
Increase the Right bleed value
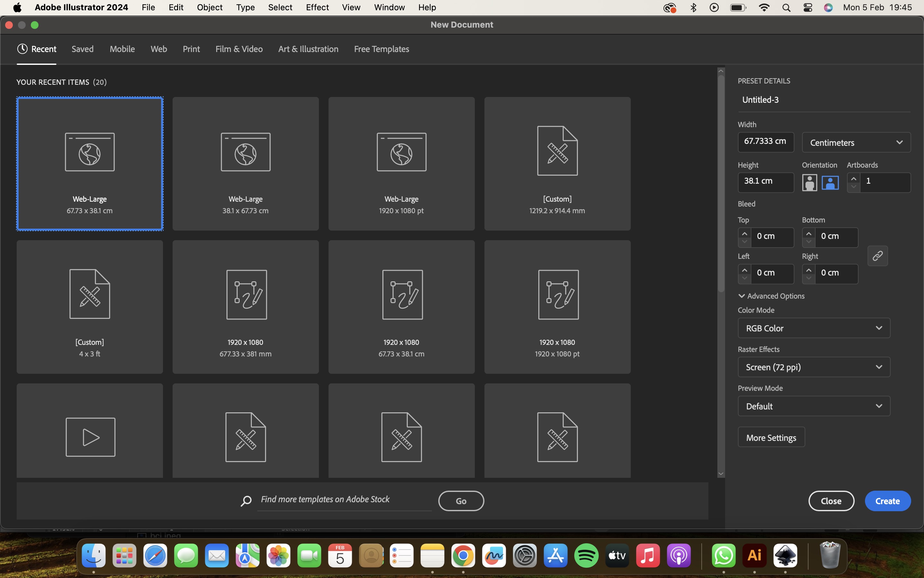click(809, 270)
